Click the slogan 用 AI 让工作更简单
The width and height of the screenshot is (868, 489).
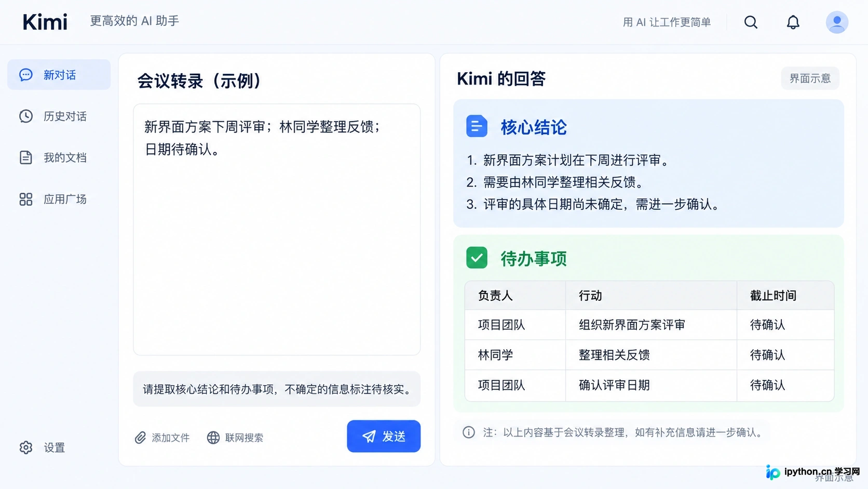pos(667,22)
